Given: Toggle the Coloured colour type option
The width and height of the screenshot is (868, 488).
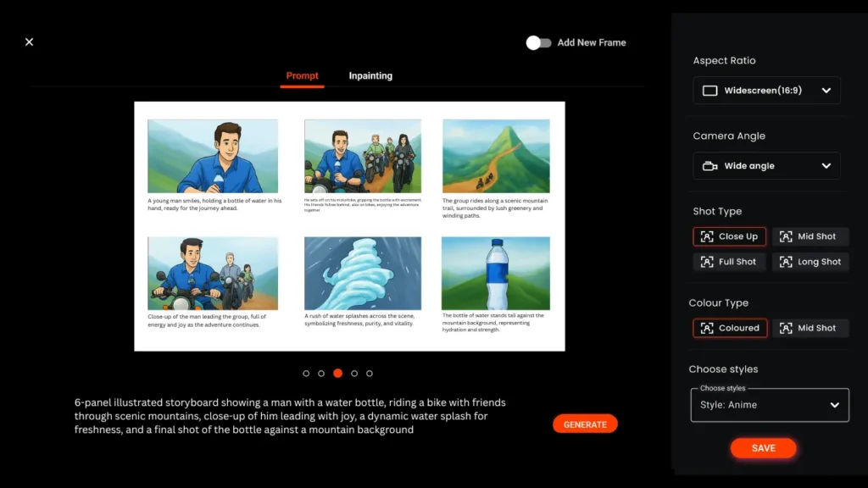Looking at the screenshot, I should (730, 328).
